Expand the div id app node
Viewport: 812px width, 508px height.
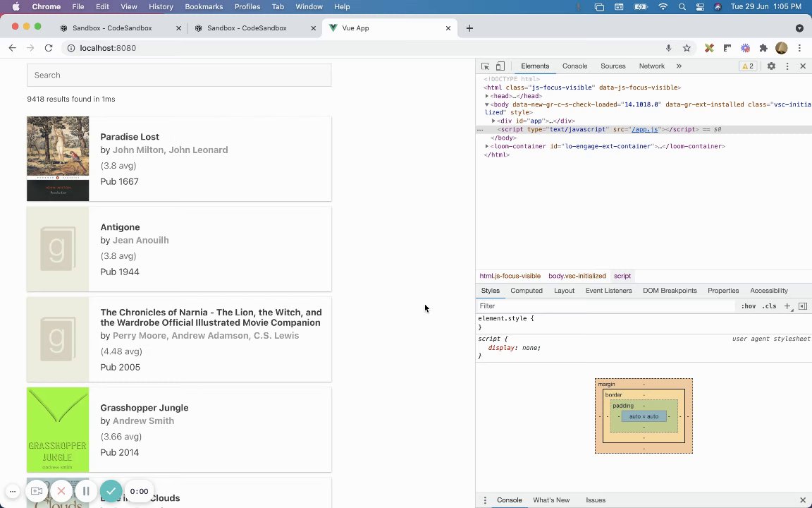[493, 121]
